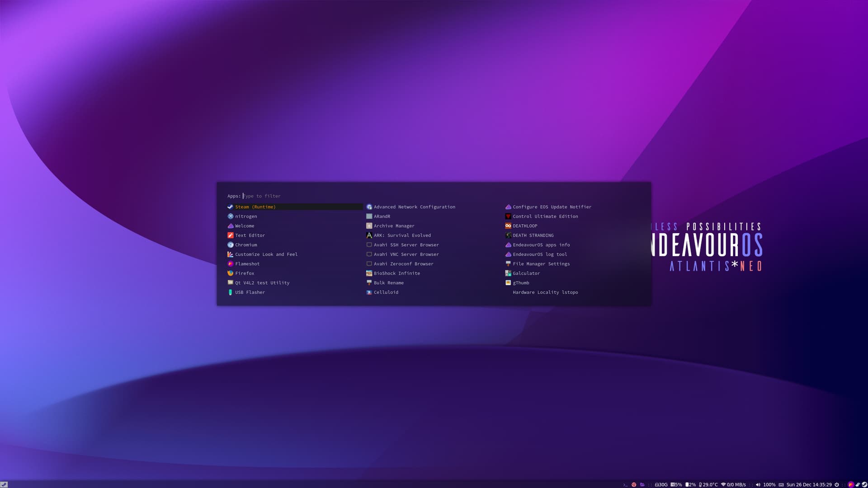This screenshot has height=488, width=868.
Task: Select the DEATH STRANDING entry
Action: coord(572,235)
